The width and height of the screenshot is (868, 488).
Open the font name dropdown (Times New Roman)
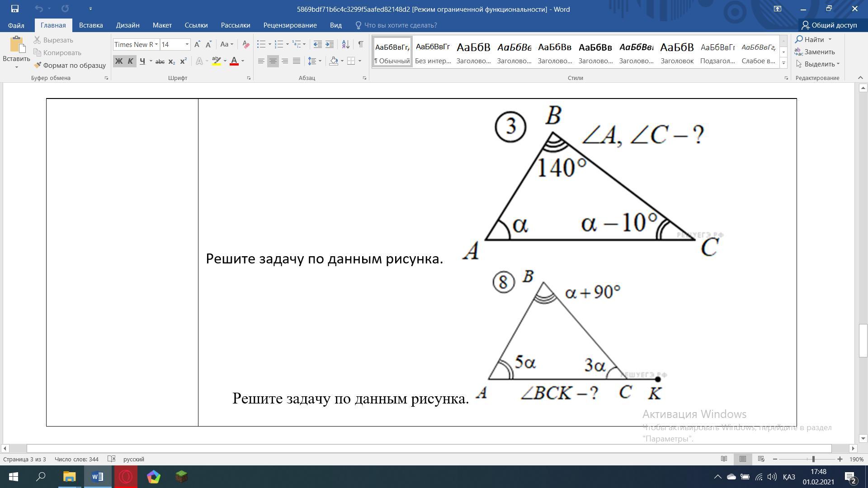pos(156,44)
